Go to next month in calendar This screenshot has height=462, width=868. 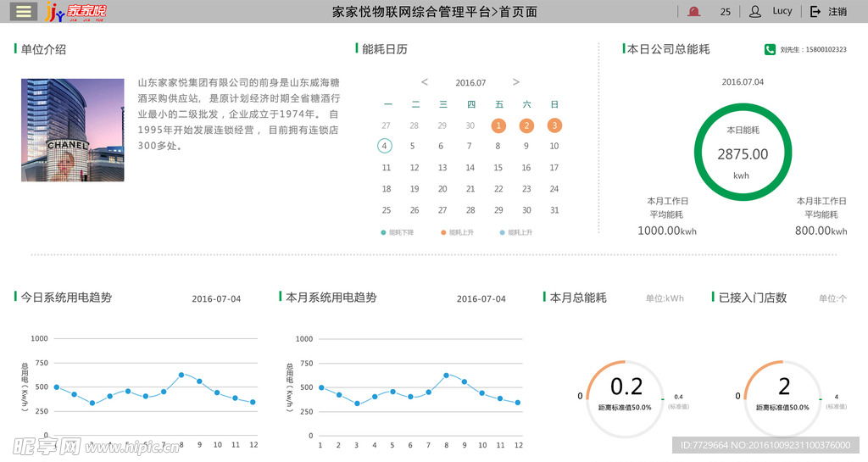(516, 82)
